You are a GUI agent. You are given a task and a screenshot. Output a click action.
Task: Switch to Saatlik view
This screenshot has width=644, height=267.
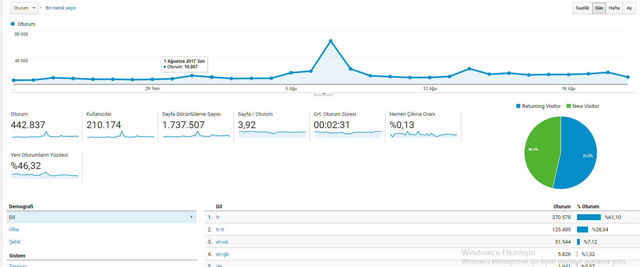point(582,8)
